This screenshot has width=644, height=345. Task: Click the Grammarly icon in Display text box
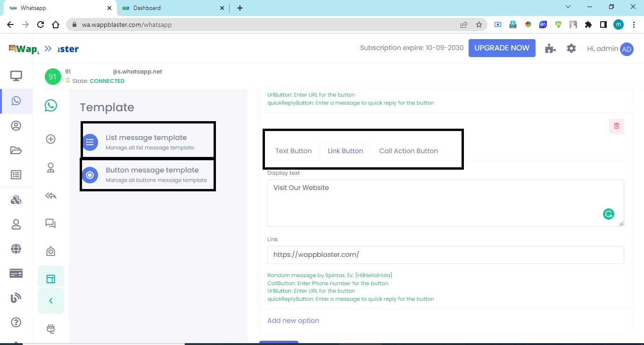coord(609,214)
